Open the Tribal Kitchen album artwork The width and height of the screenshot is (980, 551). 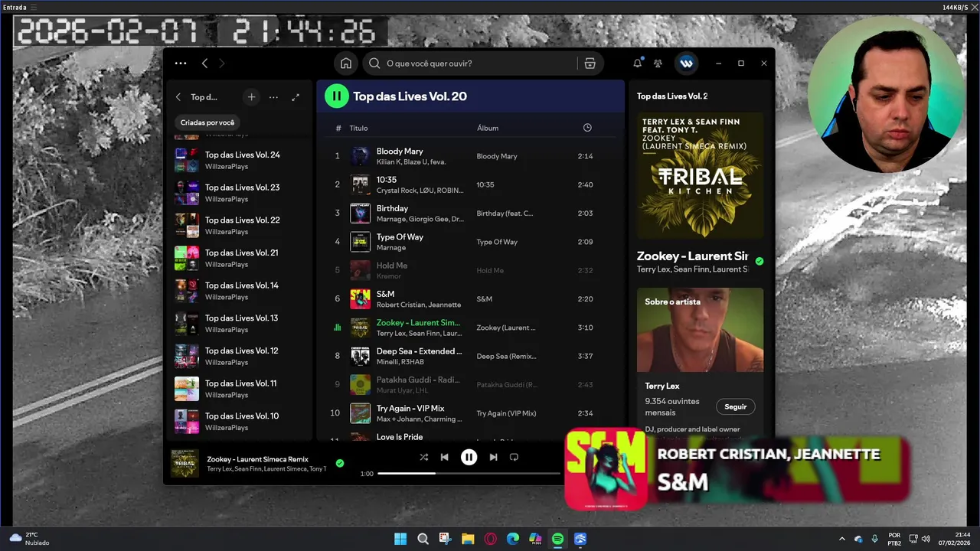point(701,176)
